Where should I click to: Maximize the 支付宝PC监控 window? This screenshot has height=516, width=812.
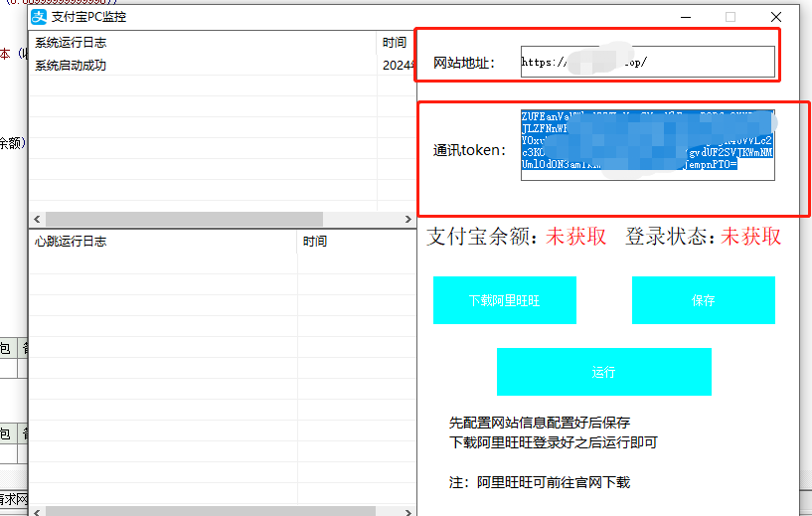[731, 17]
